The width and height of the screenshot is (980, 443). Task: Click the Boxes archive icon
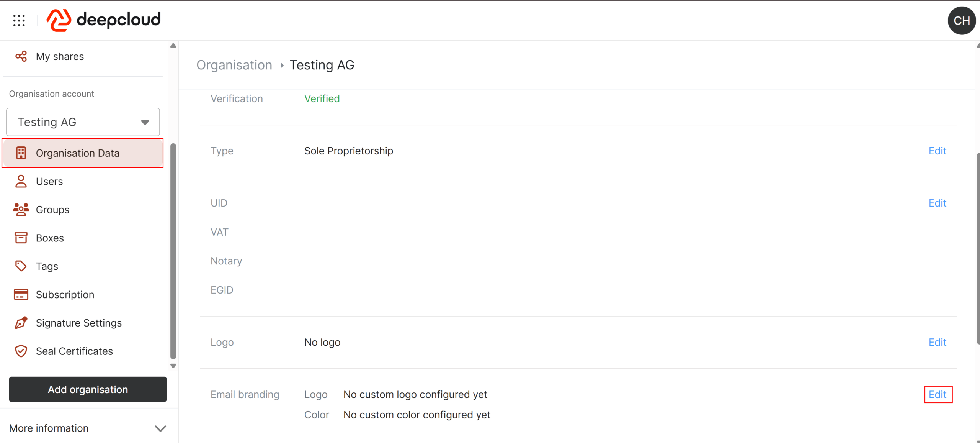pyautogui.click(x=21, y=238)
